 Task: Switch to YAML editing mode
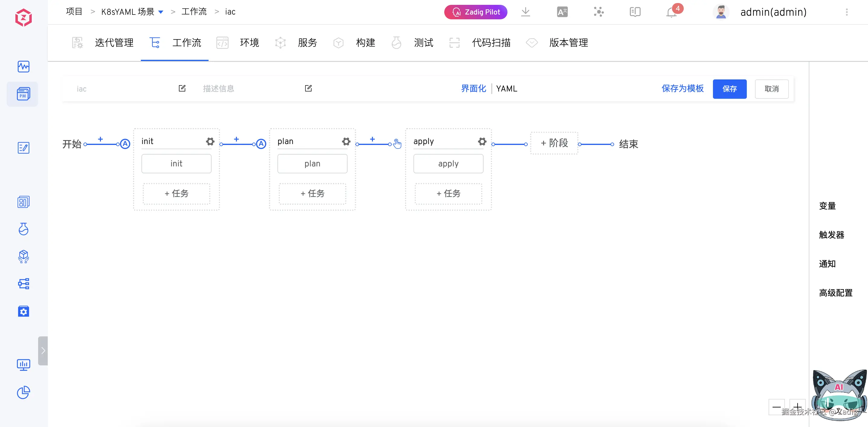pos(507,88)
